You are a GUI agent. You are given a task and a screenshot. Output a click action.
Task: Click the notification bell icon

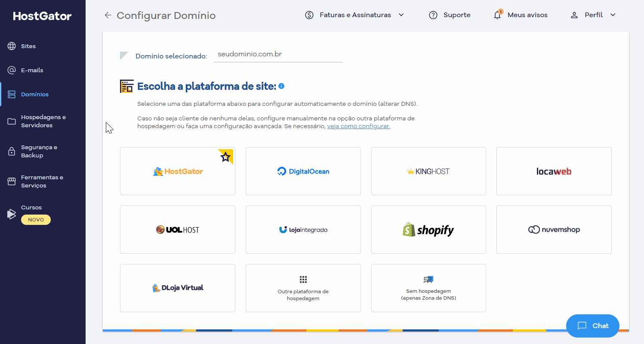497,15
